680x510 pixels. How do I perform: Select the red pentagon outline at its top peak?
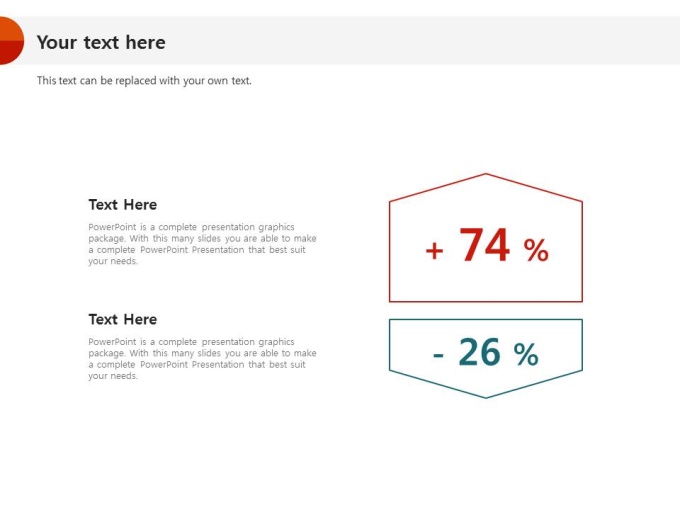click(486, 174)
